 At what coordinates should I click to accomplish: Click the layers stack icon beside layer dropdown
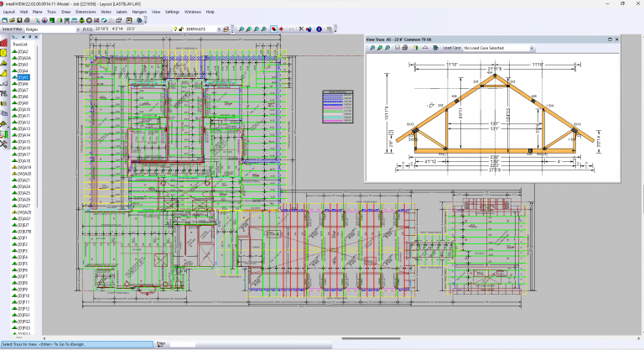tap(226, 29)
